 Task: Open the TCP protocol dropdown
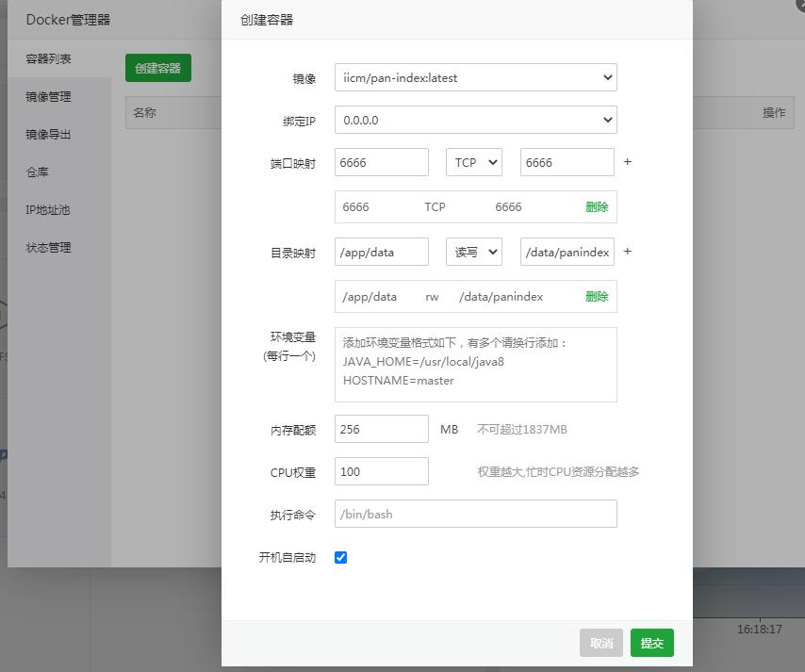pyautogui.click(x=473, y=162)
